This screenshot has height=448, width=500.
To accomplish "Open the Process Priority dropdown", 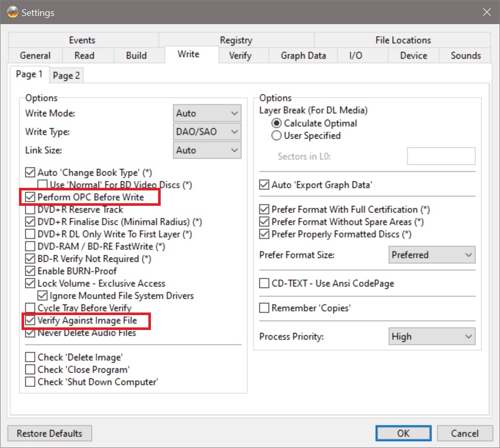I will 432,337.
